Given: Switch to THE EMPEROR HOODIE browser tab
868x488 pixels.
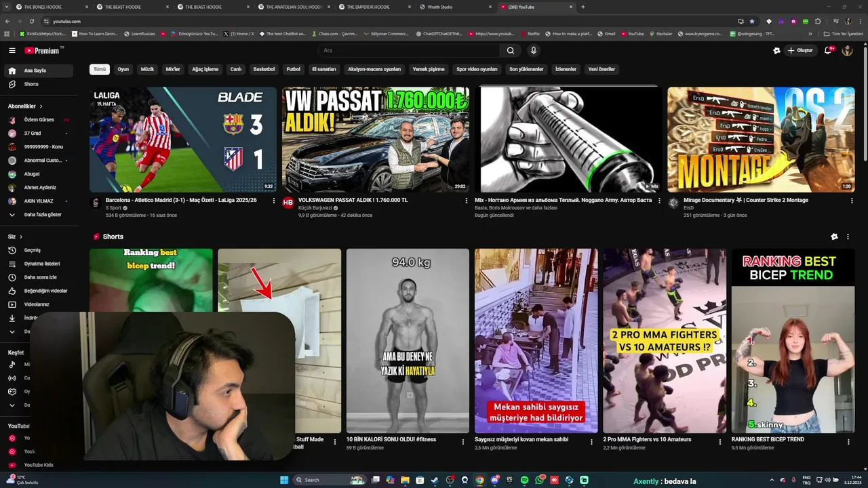Looking at the screenshot, I should 375,7.
